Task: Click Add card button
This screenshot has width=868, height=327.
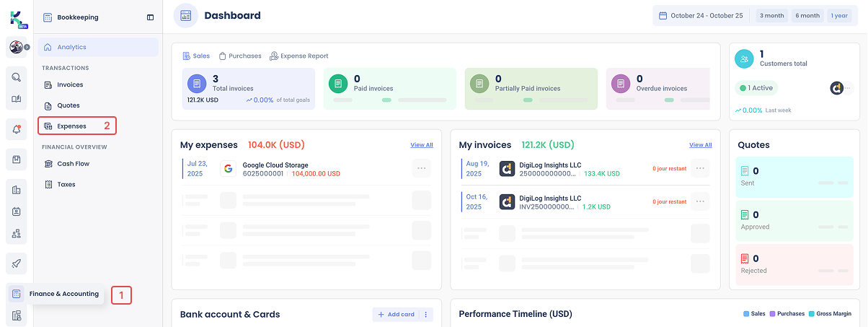Action: click(x=396, y=315)
